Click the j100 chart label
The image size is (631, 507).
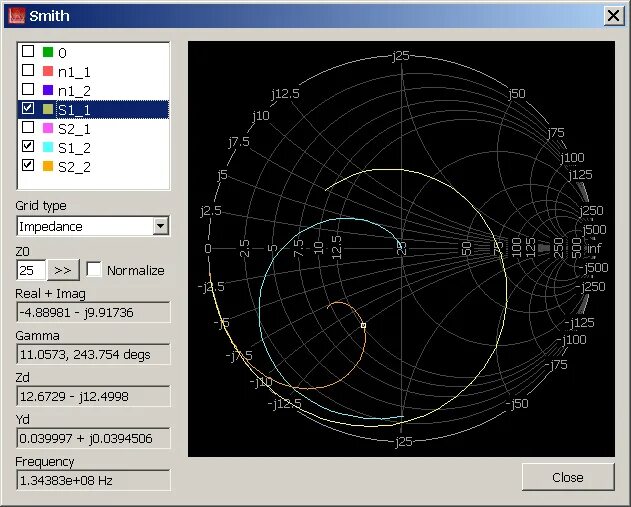click(x=572, y=157)
